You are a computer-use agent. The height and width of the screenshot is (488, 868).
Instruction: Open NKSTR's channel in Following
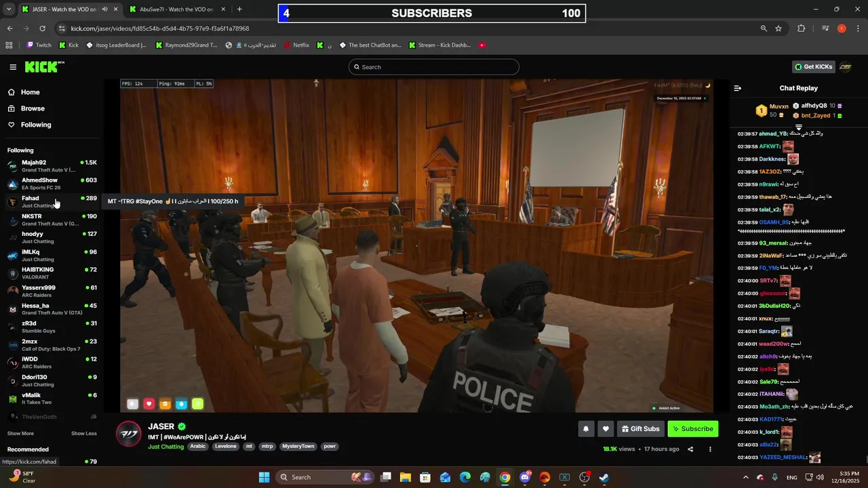(52, 220)
